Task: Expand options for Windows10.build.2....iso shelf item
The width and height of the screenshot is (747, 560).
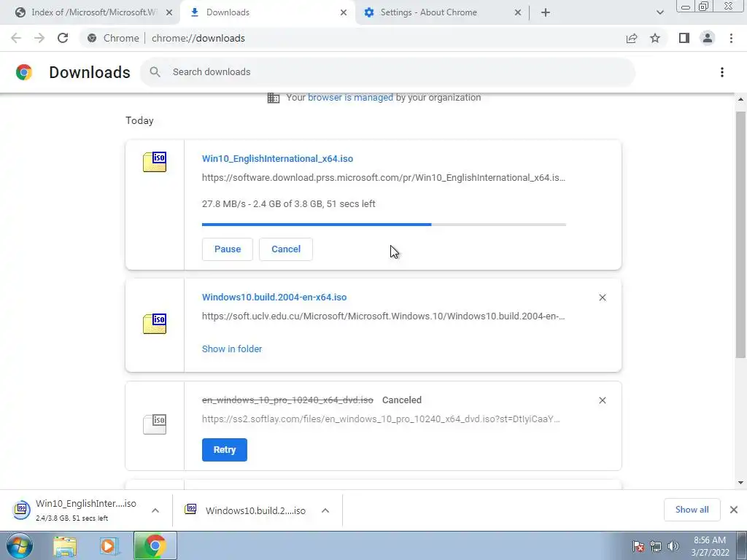Action: [325, 510]
